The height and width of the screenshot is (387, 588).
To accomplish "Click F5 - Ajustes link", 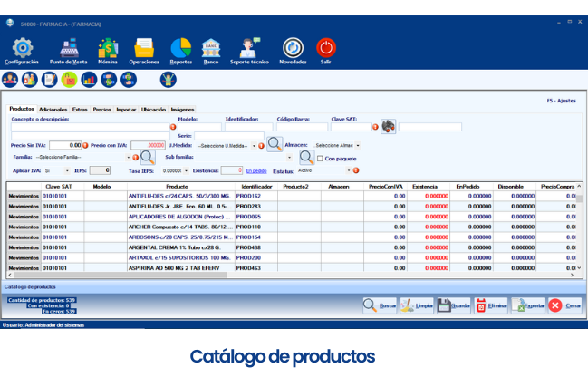I will tap(562, 101).
